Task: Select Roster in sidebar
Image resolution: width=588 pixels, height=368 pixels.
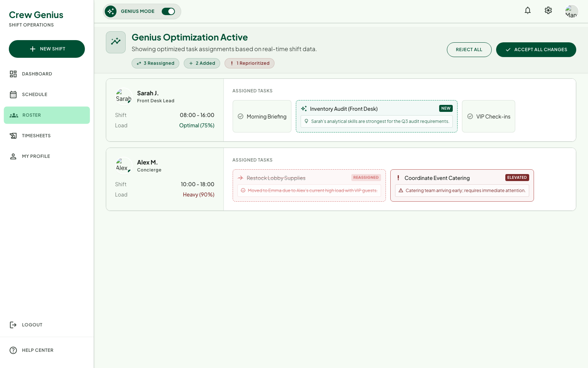Action: 47,115
